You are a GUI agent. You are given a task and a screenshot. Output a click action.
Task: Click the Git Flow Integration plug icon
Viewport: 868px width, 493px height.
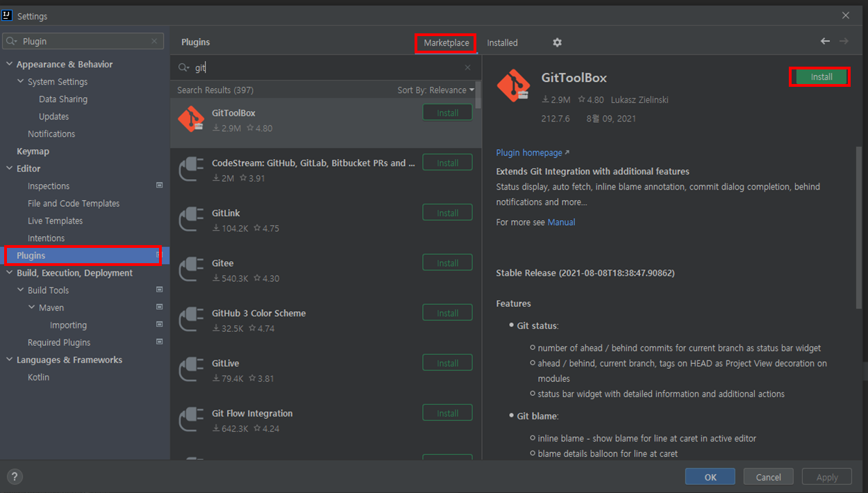tap(191, 419)
